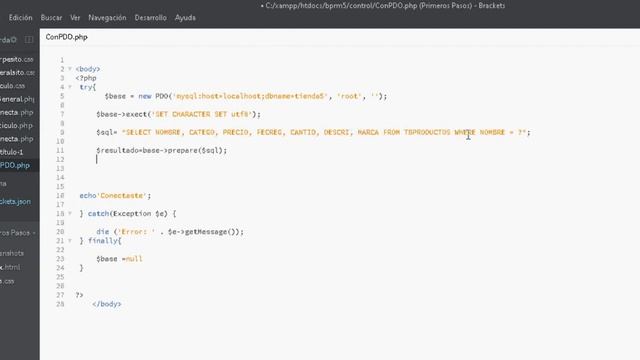Click the closing </body> tag

[107, 304]
